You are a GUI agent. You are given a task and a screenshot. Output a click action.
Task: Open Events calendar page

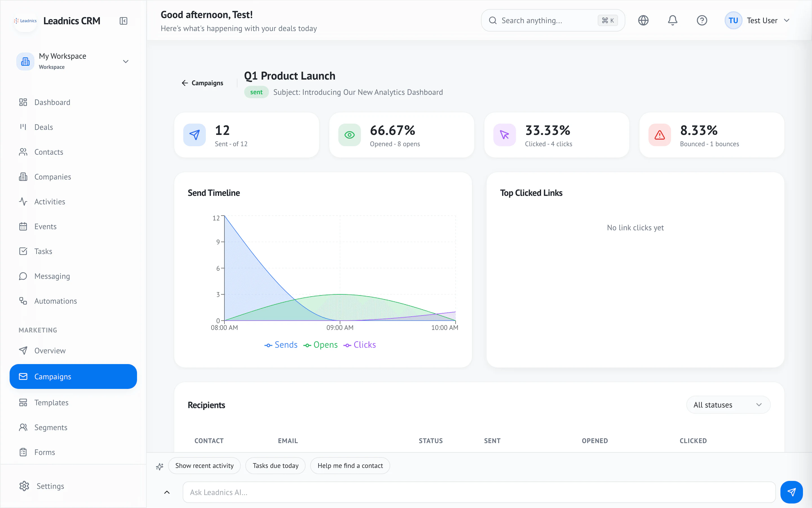click(x=73, y=227)
